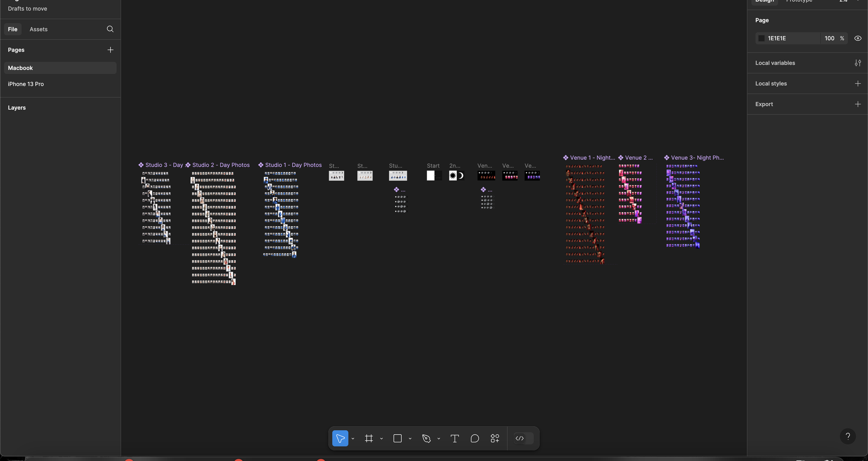The image size is (868, 461).
Task: Select the Studio 1 - Day Photos label
Action: [293, 165]
